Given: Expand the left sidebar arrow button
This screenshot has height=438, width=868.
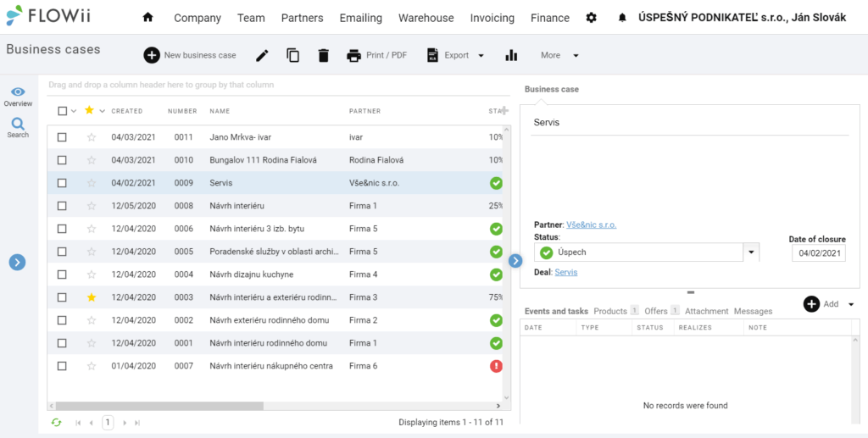Looking at the screenshot, I should (17, 262).
